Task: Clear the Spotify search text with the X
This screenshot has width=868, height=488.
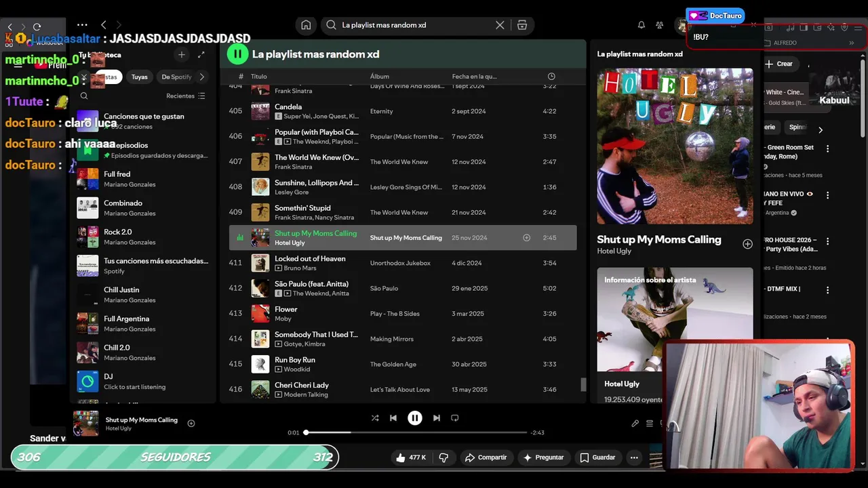Action: click(x=500, y=25)
